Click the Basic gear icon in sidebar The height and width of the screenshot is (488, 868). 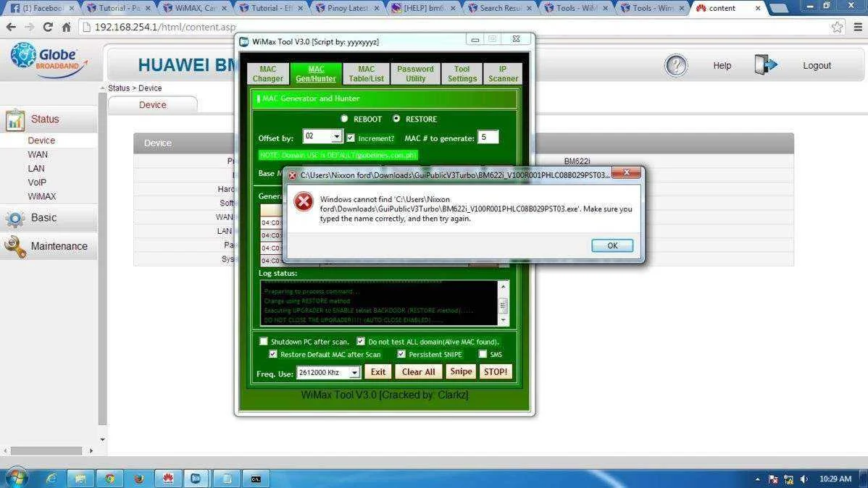(15, 219)
